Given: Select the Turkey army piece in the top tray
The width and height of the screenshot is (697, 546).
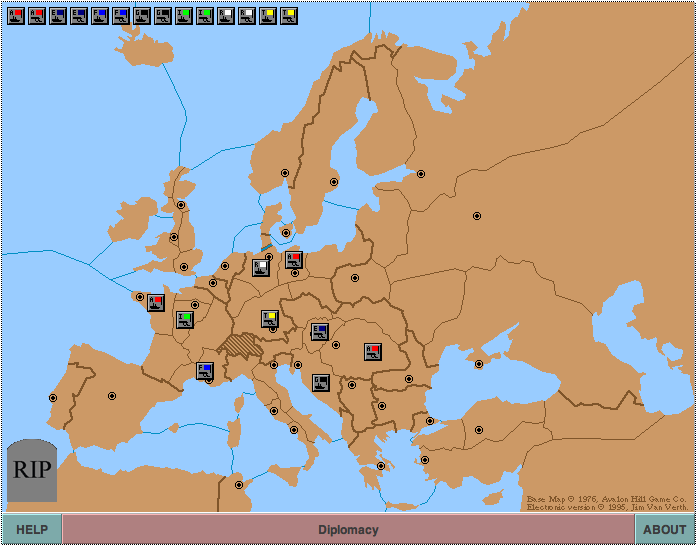Looking at the screenshot, I should pyautogui.click(x=288, y=16).
